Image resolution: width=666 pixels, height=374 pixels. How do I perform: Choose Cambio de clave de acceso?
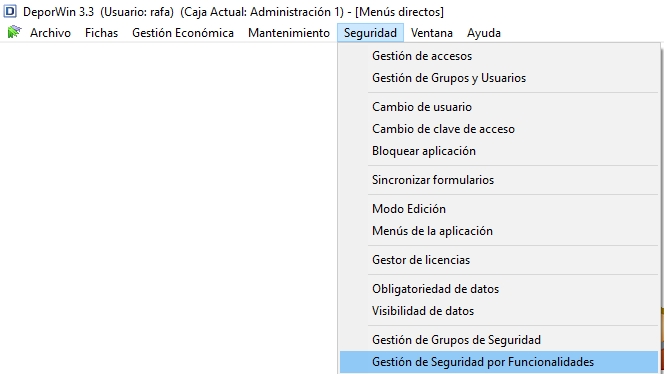pyautogui.click(x=499, y=129)
